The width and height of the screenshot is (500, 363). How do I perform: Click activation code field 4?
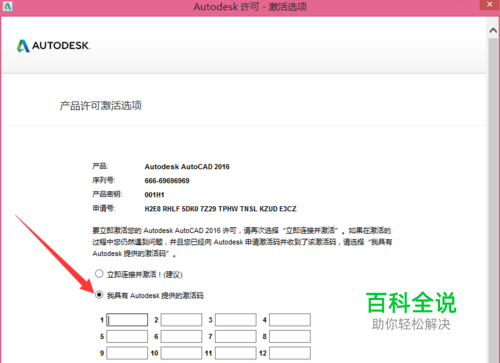click(x=290, y=320)
